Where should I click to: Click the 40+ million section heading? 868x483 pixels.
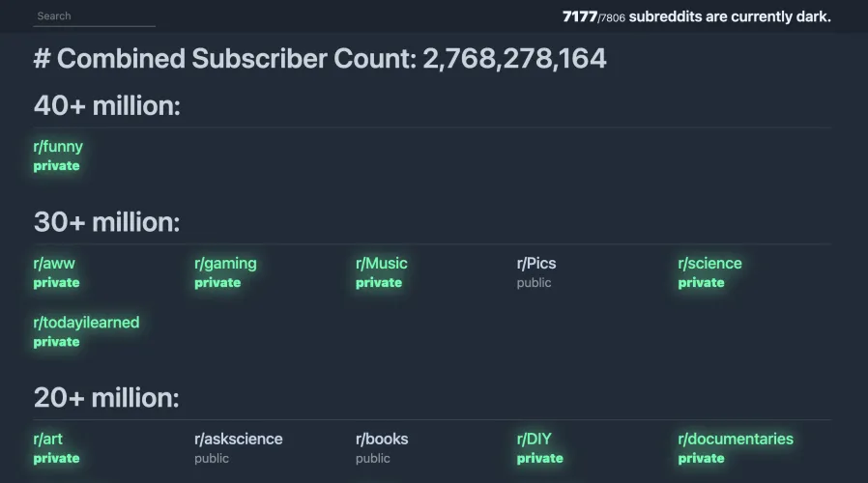[x=107, y=105]
